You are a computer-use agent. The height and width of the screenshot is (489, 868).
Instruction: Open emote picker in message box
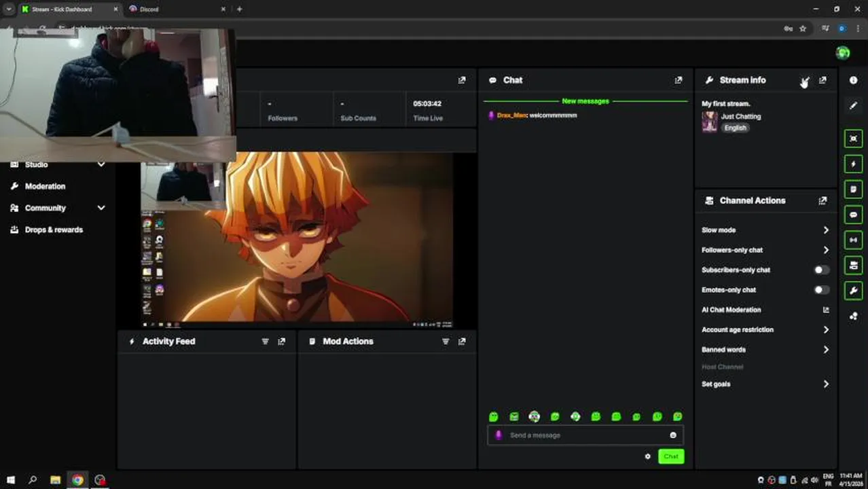[x=673, y=435]
